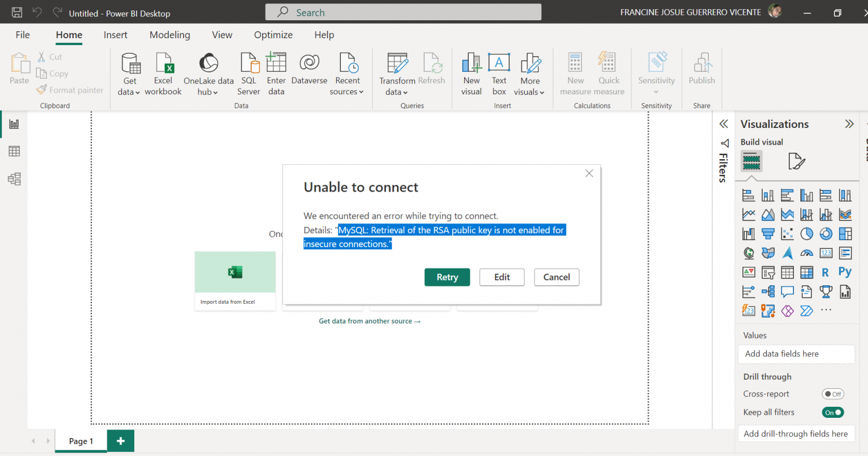The width and height of the screenshot is (868, 456).
Task: Switch to Table view in left sidebar
Action: (14, 152)
